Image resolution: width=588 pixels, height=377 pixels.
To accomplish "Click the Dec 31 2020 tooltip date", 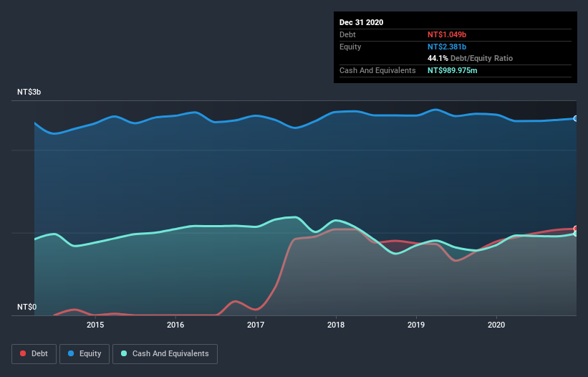I will click(362, 22).
